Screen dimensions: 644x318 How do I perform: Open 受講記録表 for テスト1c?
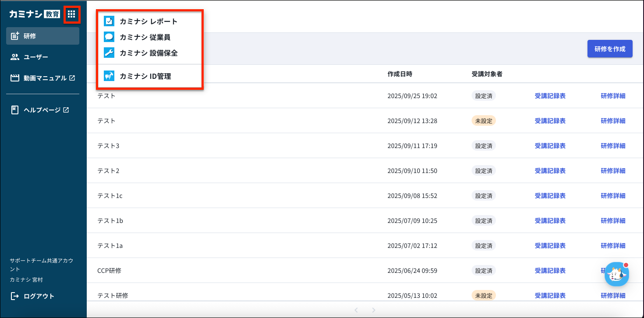tap(550, 195)
